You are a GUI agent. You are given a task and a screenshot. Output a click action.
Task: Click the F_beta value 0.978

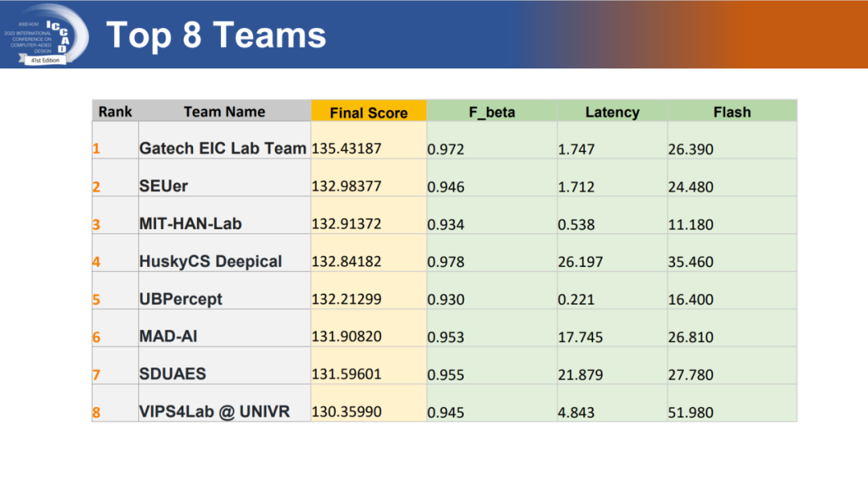[446, 262]
